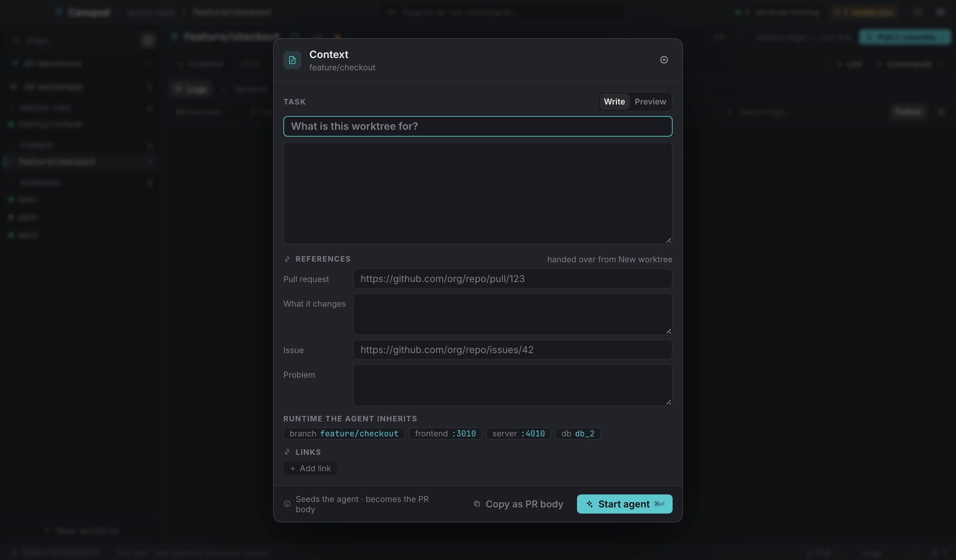This screenshot has width=956, height=560.
Task: Click the Context document icon in the dialog header
Action: [x=292, y=60]
